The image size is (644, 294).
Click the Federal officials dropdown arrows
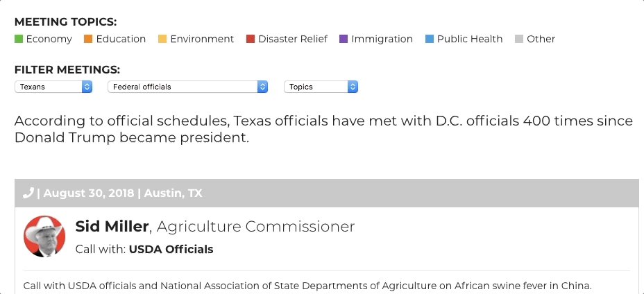tap(262, 87)
